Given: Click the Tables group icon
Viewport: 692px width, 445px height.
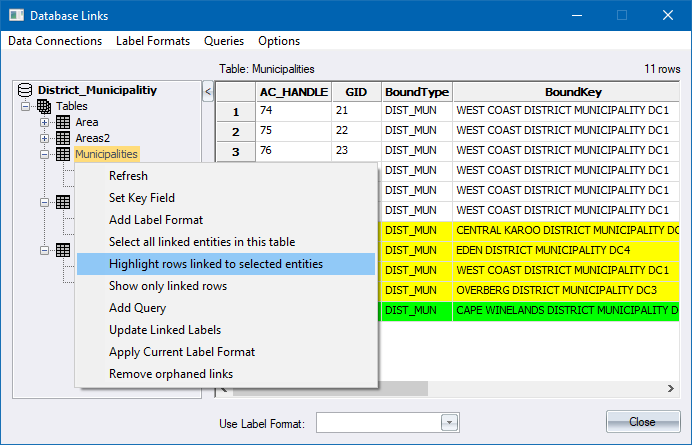Looking at the screenshot, I should (44, 106).
